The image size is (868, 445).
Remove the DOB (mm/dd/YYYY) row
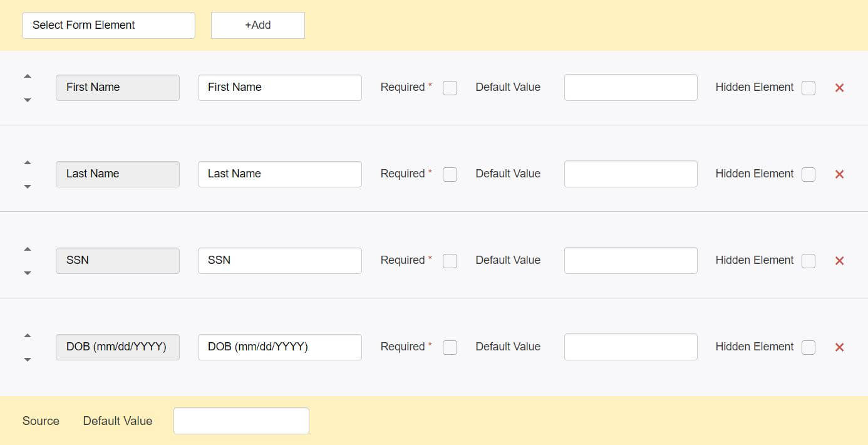tap(840, 347)
